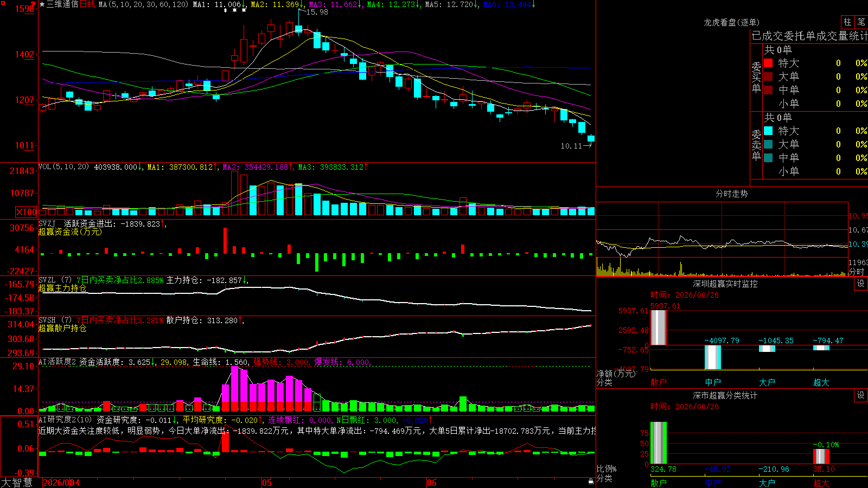
Task: Click the teal 中单 sell-order legend square
Action: click(x=768, y=158)
